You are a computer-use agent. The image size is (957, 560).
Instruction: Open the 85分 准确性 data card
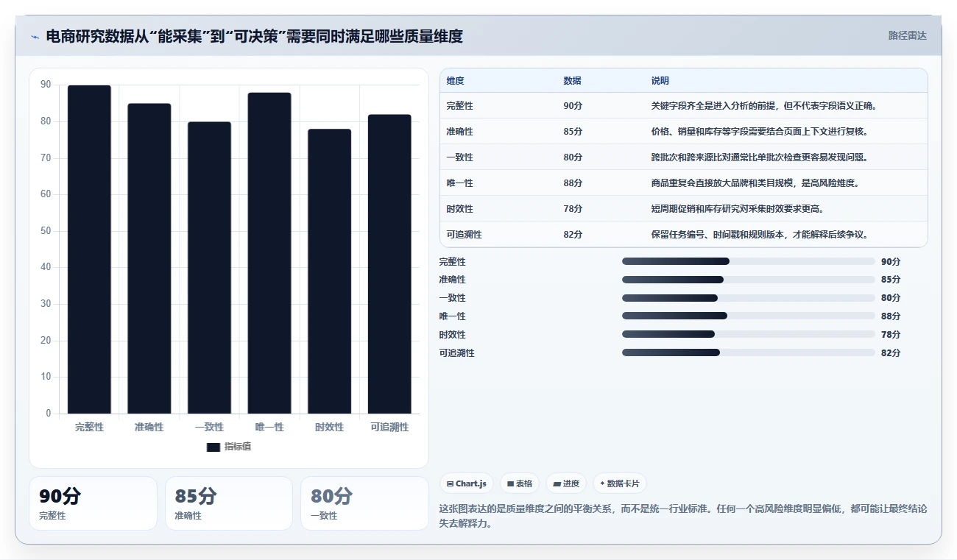coord(229,503)
